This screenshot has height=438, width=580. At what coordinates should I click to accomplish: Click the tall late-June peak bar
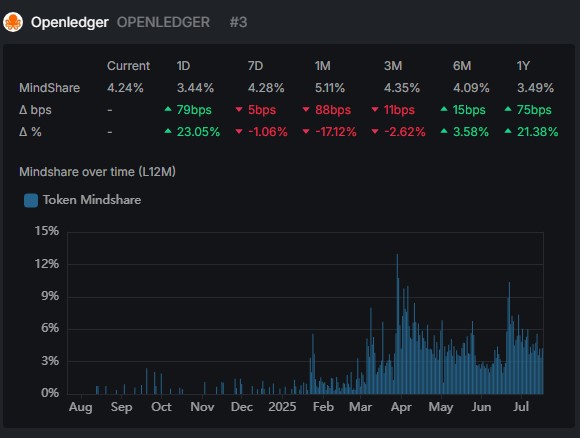[509, 338]
